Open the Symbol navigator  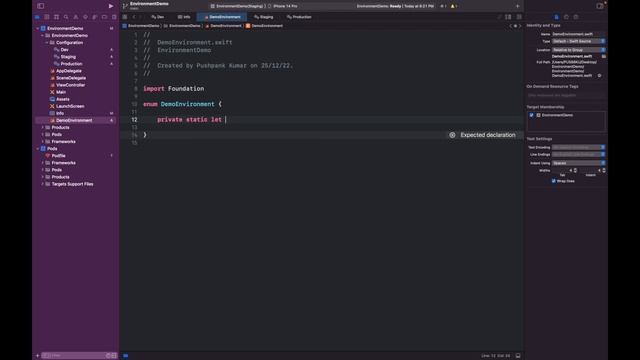click(56, 17)
